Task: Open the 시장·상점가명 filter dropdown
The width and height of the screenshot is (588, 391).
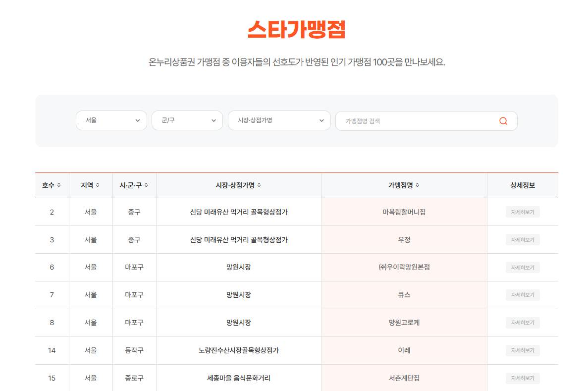Action: 279,120
